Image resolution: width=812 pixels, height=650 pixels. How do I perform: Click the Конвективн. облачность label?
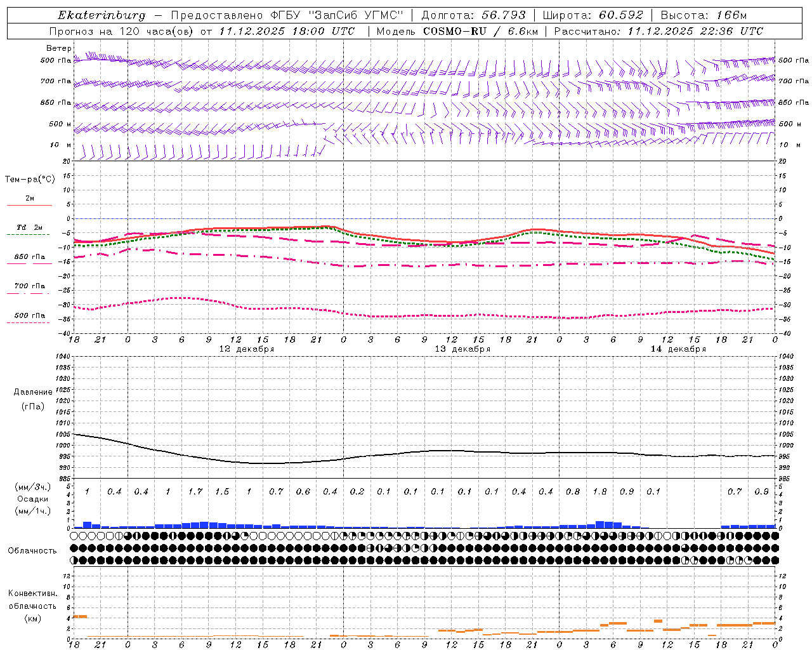click(32, 600)
